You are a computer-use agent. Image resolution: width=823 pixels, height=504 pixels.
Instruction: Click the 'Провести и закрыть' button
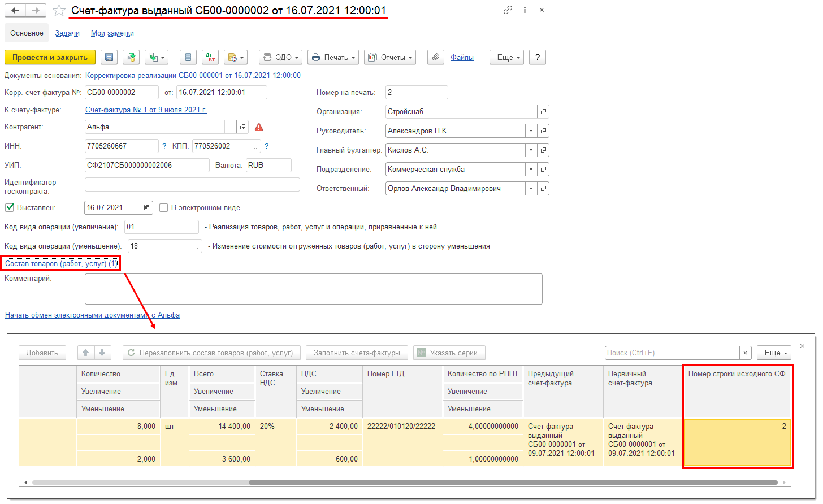(x=50, y=57)
